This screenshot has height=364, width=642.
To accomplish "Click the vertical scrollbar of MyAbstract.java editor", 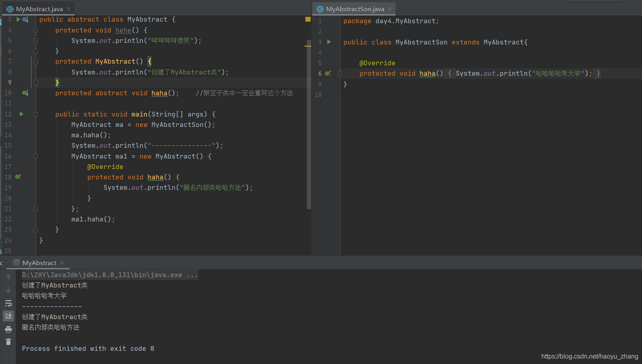I will (x=309, y=124).
